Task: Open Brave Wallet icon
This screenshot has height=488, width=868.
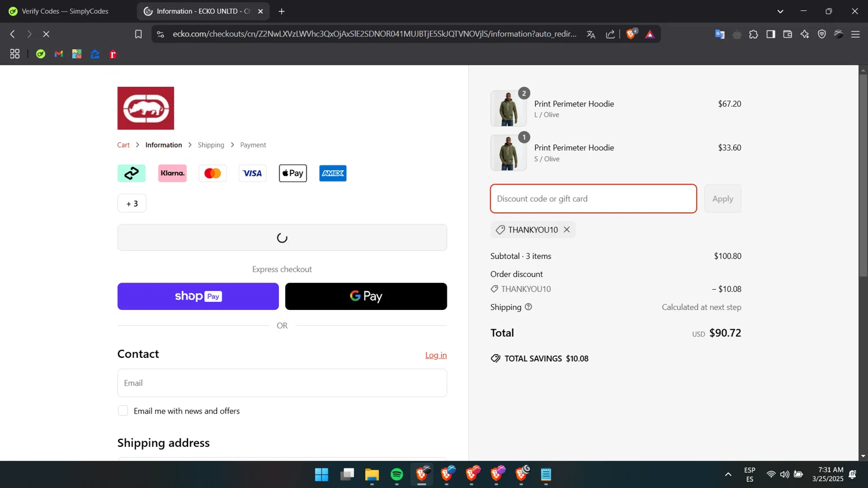Action: click(x=788, y=34)
